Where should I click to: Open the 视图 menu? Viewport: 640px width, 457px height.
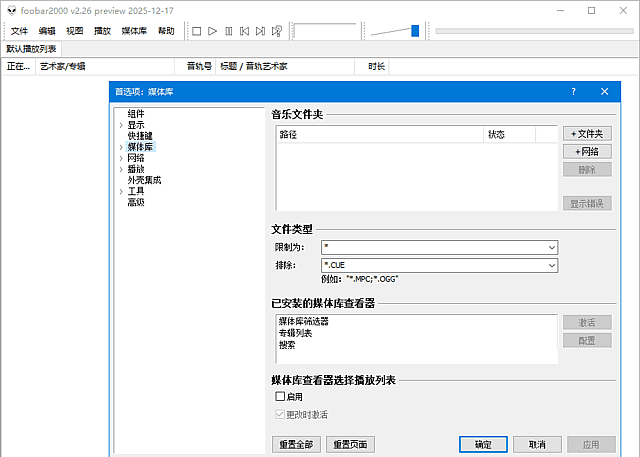click(75, 31)
